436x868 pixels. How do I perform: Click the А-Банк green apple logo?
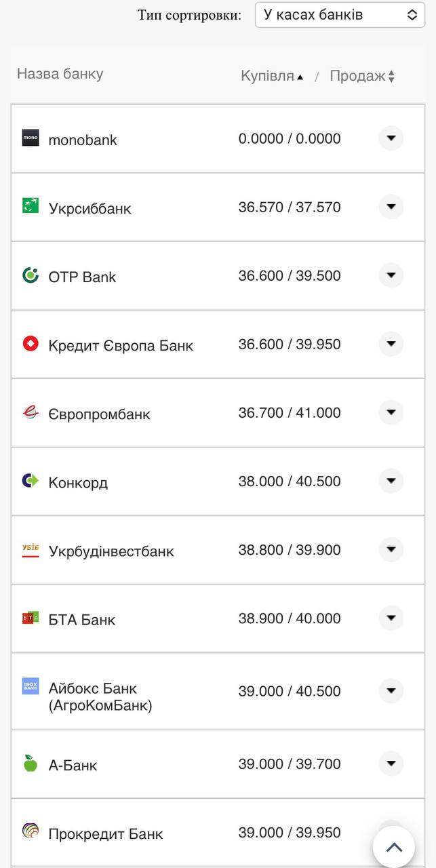coord(30,764)
